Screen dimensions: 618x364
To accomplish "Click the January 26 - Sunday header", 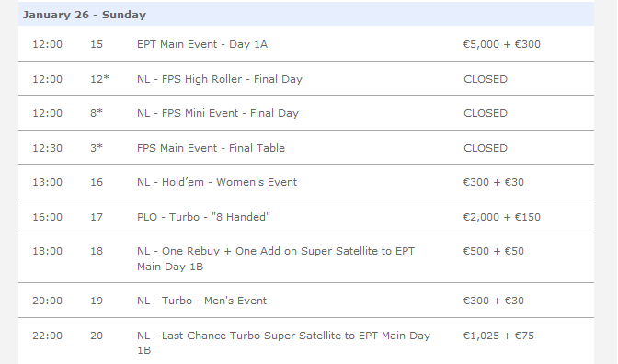I will 306,14.
